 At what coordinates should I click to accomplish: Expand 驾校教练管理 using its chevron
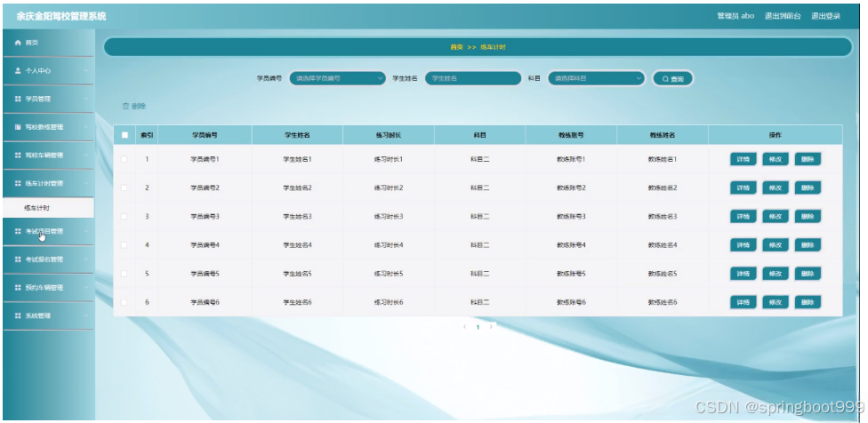tap(86, 127)
